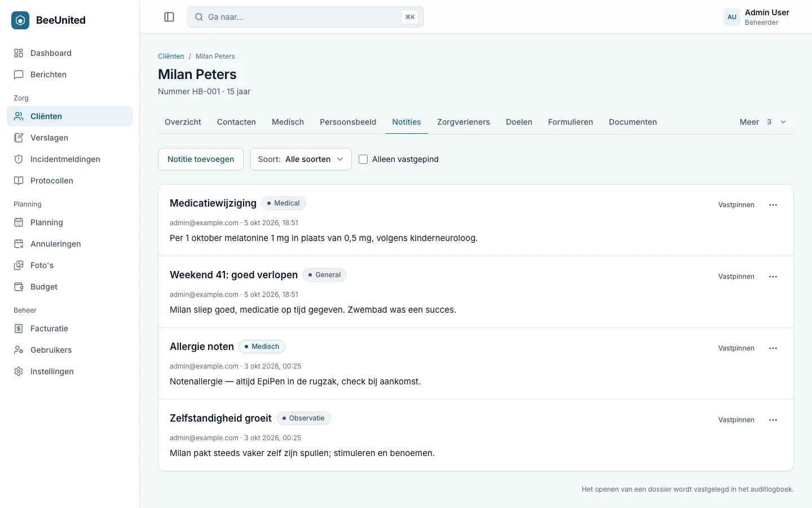Click the Observatie tag on Zelfstandigheid groeit
812x508 pixels.
pos(303,418)
